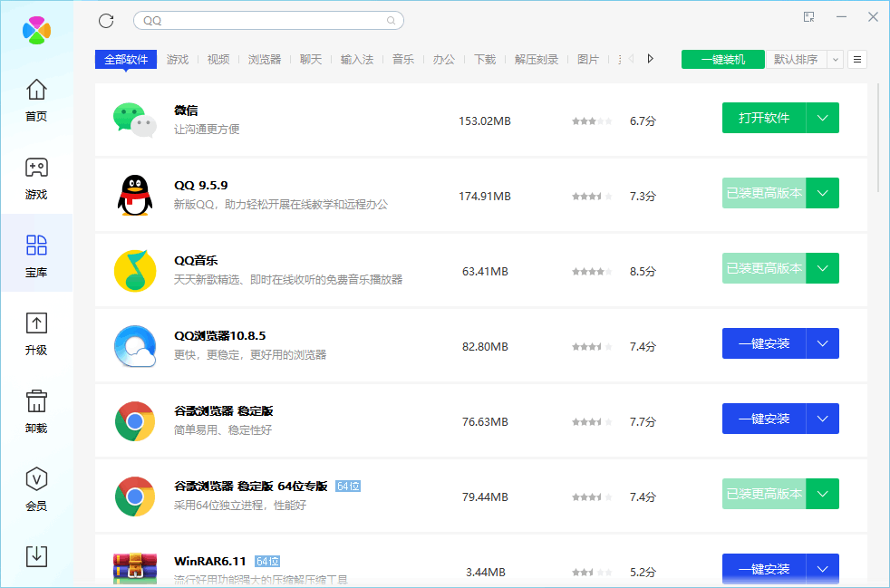Open the QQ 9.5.9 title link
Screen dimensions: 890x588
(201, 186)
